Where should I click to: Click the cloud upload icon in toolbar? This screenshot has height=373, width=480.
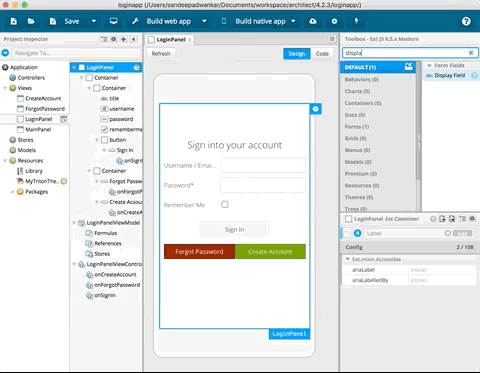coord(313,21)
